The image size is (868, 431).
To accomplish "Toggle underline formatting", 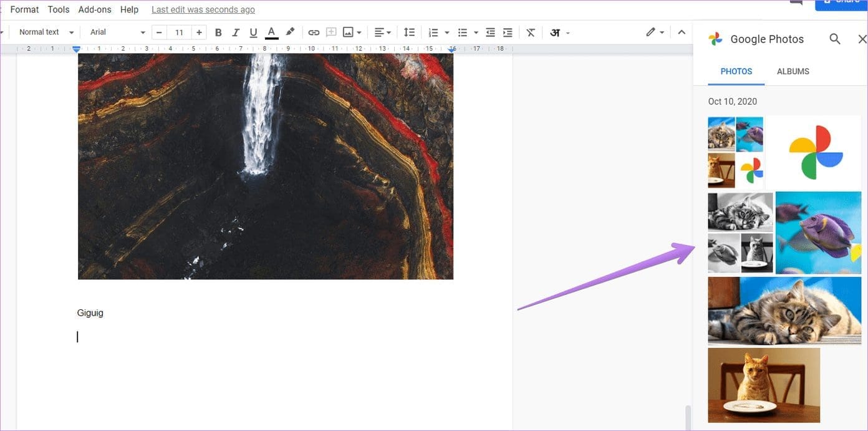I will [x=253, y=32].
